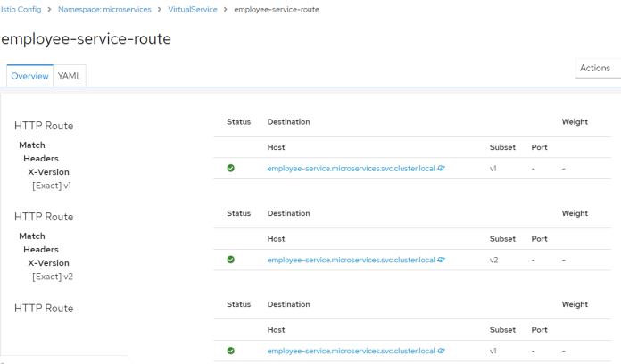The height and width of the screenshot is (364, 621).
Task: Click the '[Exact] v2' match value
Action: tap(53, 277)
